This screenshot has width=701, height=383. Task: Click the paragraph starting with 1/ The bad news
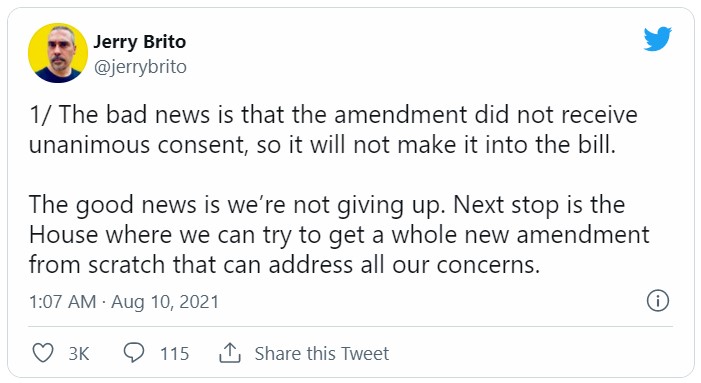point(333,130)
